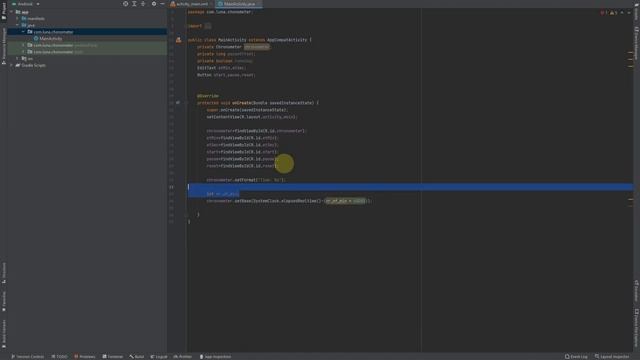Expand the res folder
Image resolution: width=640 pixels, height=360 pixels.
click(18, 58)
